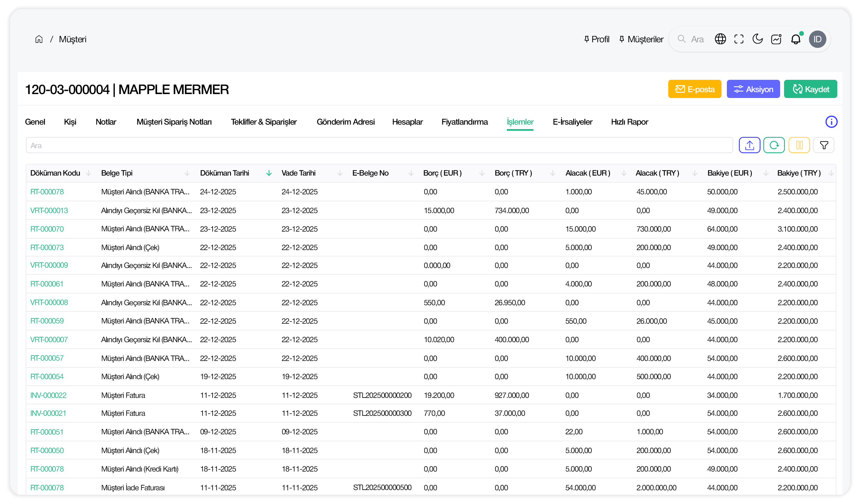Screen dimensions: 860x504
Task: Sort by Döküman Tarihi column arrow
Action: (x=269, y=173)
